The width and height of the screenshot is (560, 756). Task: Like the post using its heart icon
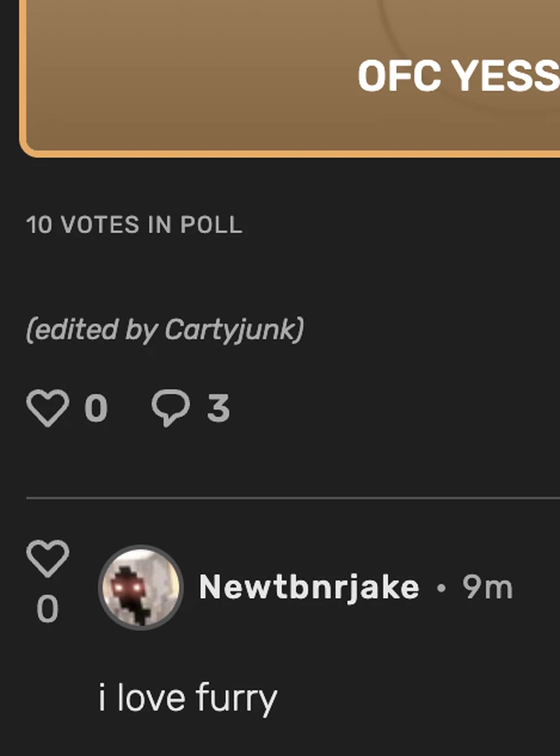pyautogui.click(x=47, y=408)
